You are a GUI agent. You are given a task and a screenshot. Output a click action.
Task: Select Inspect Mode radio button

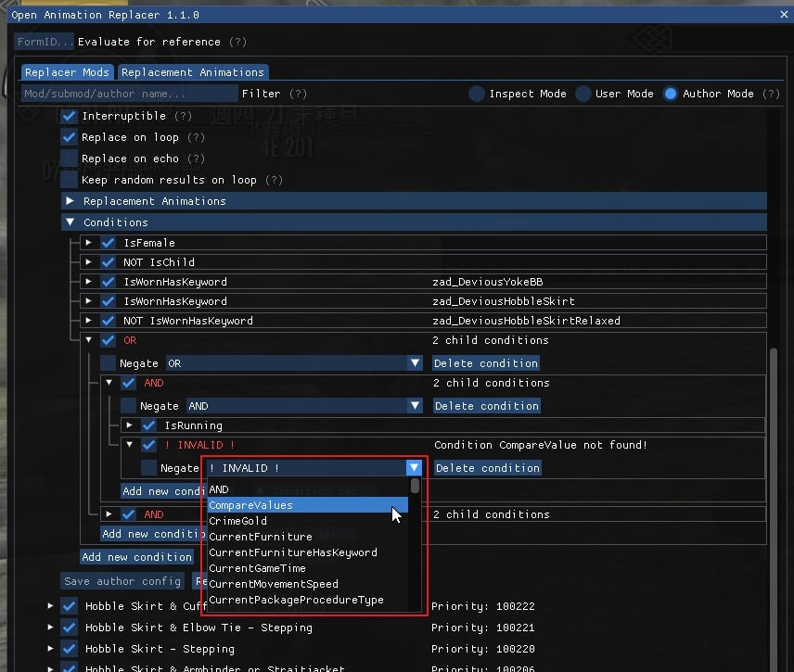tap(477, 94)
